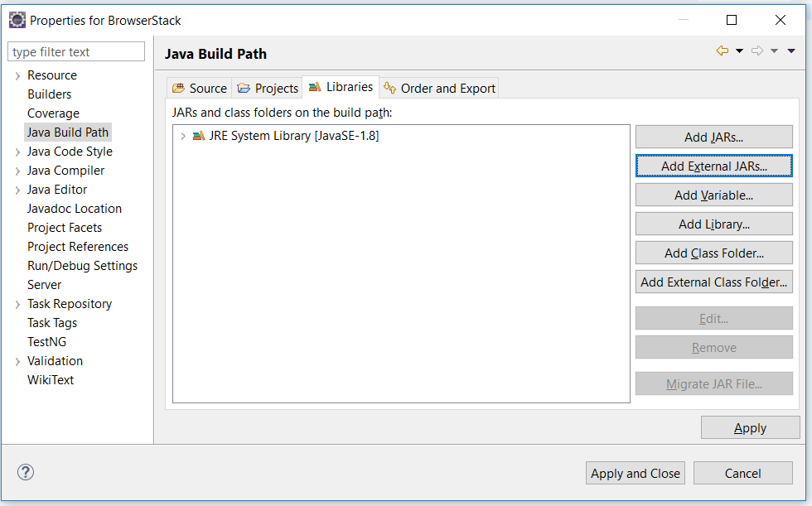Open the view menu dropdown triangle
The width and height of the screenshot is (812, 506).
pyautogui.click(x=791, y=51)
